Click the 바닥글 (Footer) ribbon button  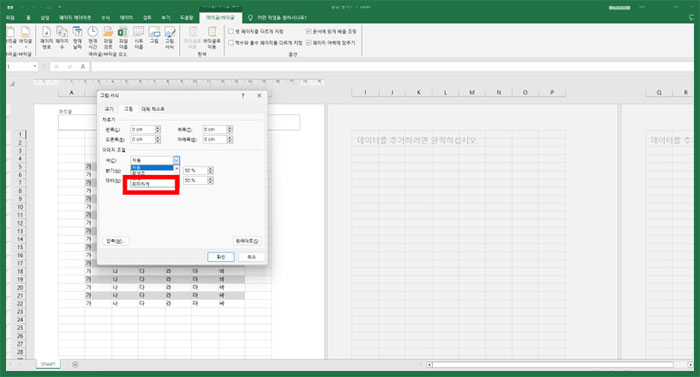pyautogui.click(x=25, y=38)
